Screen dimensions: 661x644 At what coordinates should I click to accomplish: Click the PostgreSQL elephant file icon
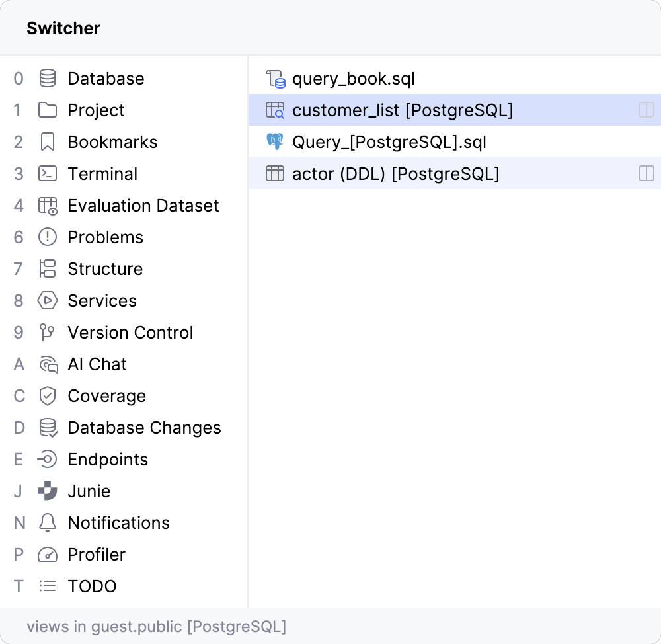[x=274, y=142]
